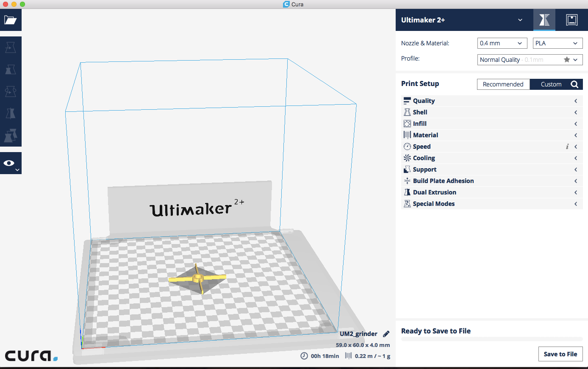
Task: Click the filament usage icon
Action: tap(348, 356)
